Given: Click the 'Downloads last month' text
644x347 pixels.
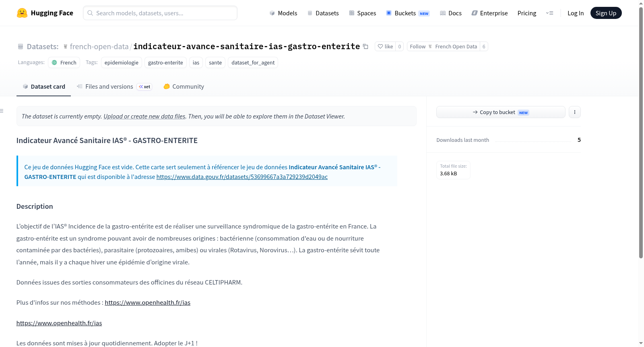Looking at the screenshot, I should pyautogui.click(x=463, y=140).
